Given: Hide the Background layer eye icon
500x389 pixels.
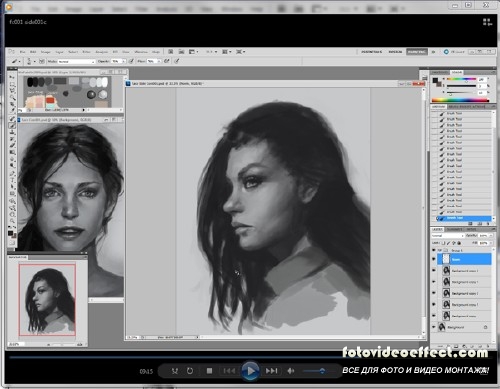Looking at the screenshot, I should tap(434, 327).
